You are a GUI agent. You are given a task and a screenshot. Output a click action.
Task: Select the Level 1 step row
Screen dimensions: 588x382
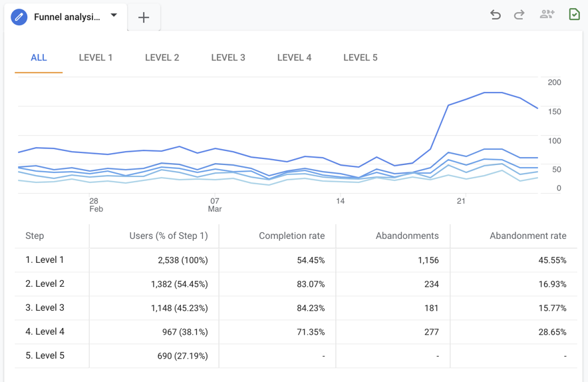click(45, 260)
